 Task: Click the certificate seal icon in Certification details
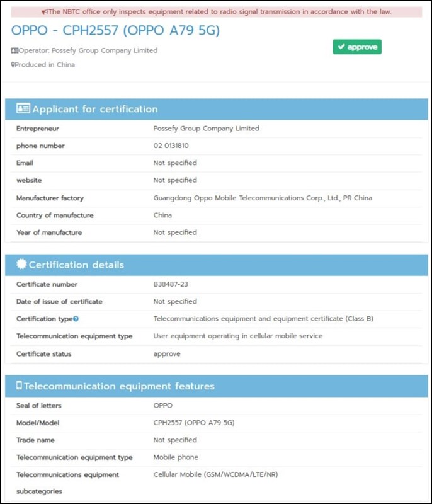(21, 265)
